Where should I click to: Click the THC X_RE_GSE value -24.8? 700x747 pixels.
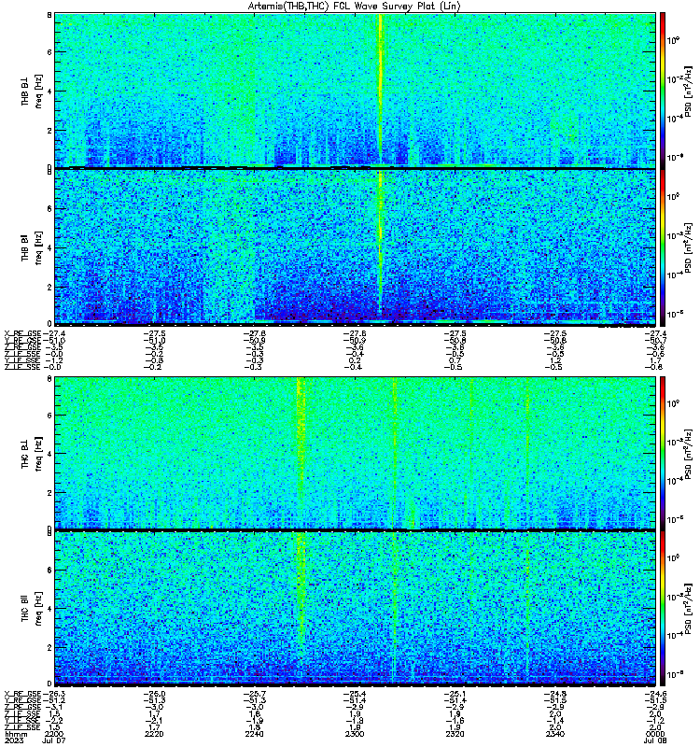[555, 694]
